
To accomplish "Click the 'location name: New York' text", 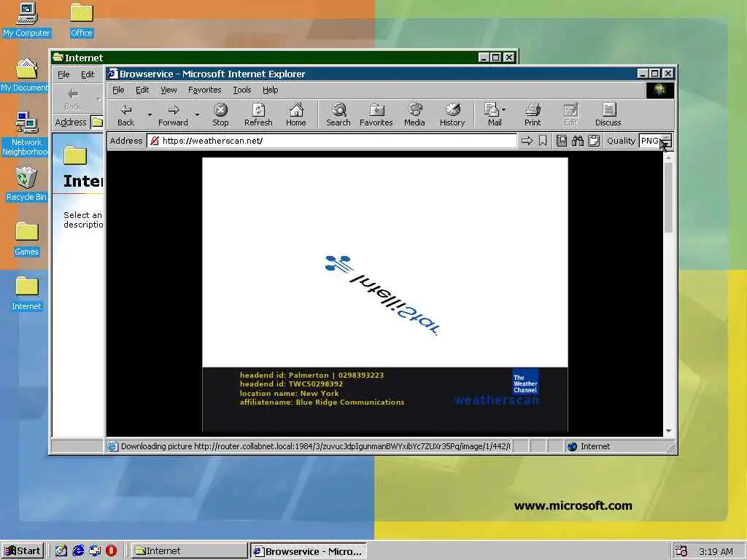I will pos(289,393).
